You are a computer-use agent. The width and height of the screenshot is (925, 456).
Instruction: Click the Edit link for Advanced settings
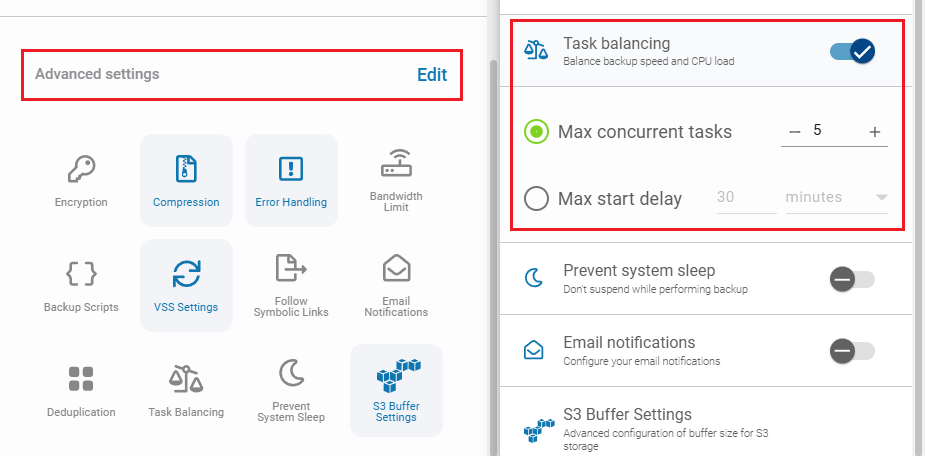pos(432,74)
